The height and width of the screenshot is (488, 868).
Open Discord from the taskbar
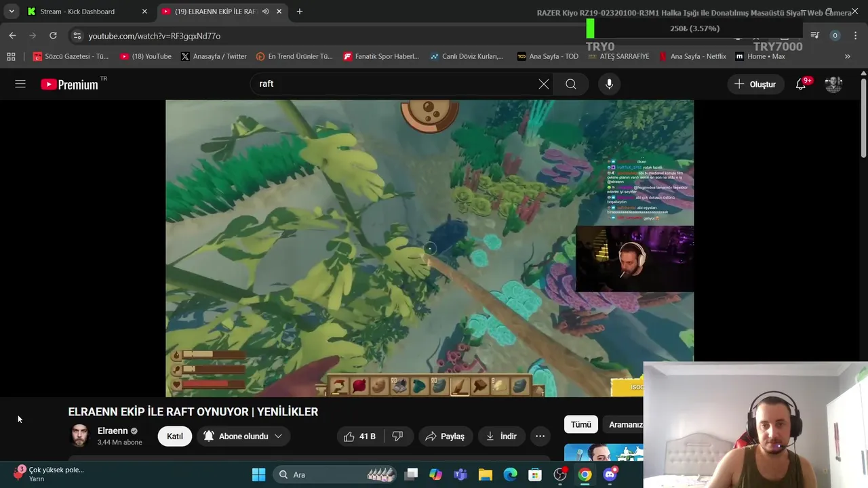(x=610, y=474)
